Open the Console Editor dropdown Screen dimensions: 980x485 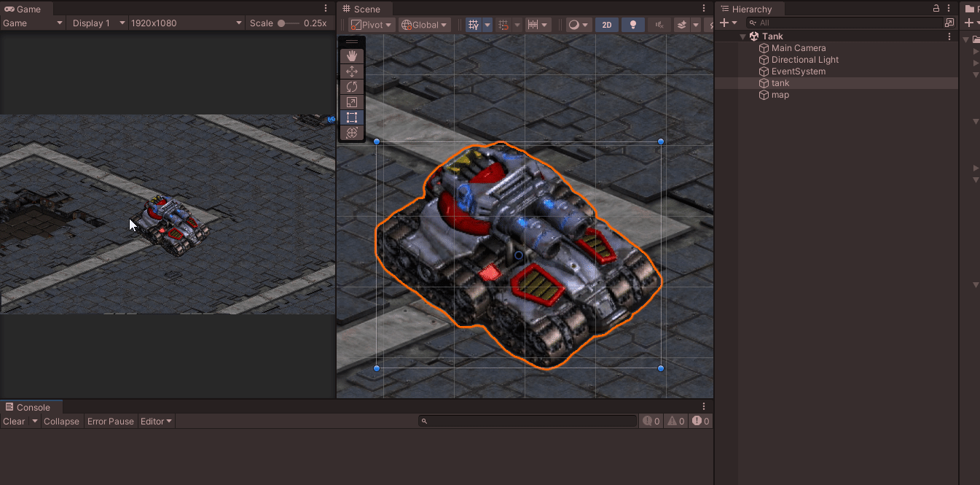[x=156, y=422]
